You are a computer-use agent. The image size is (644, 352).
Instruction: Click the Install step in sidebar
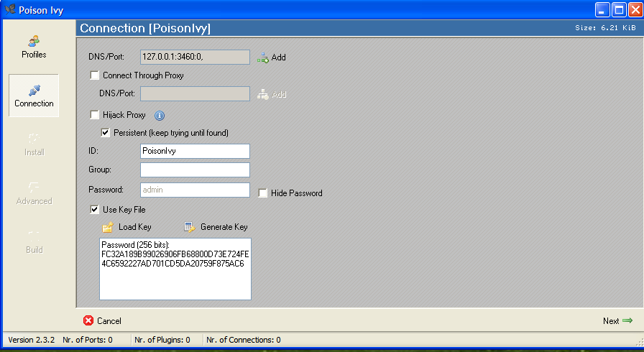click(x=34, y=144)
